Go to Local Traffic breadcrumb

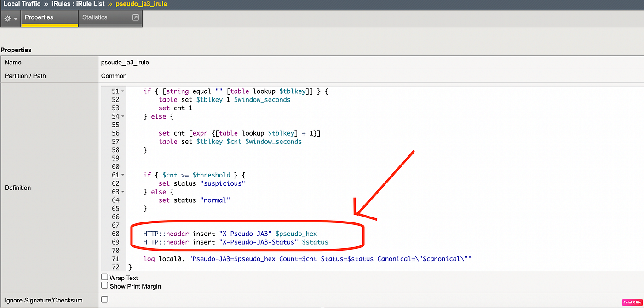tap(23, 4)
